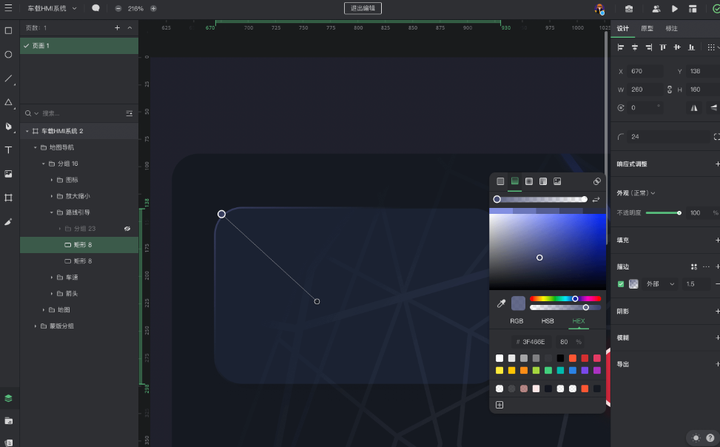
Task: Adjust the hue slider handle
Action: pyautogui.click(x=575, y=299)
